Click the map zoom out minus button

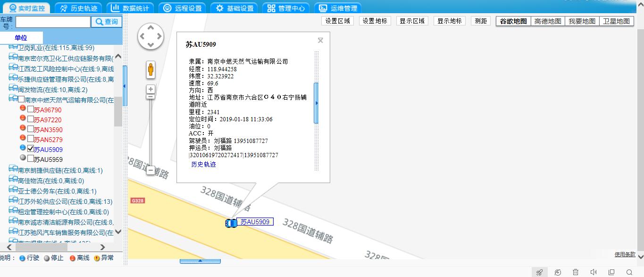(x=151, y=170)
